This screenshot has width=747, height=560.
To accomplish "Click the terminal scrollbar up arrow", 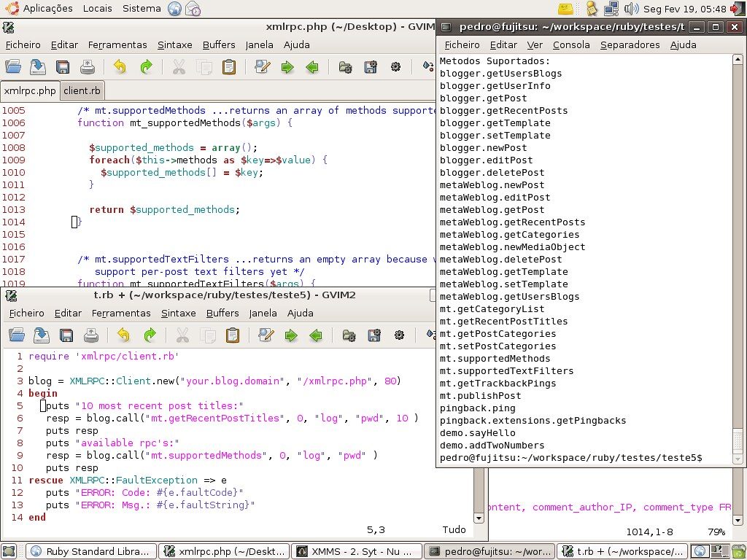I will click(738, 60).
